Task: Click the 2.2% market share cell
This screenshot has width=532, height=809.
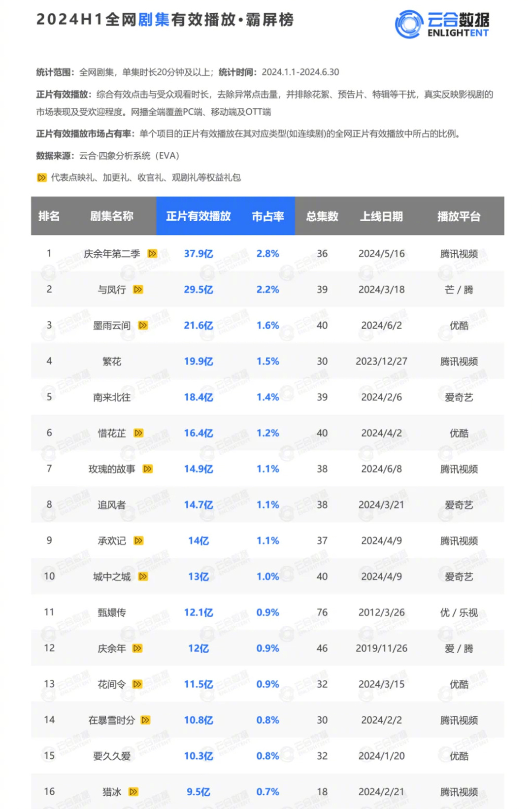Action: point(268,290)
